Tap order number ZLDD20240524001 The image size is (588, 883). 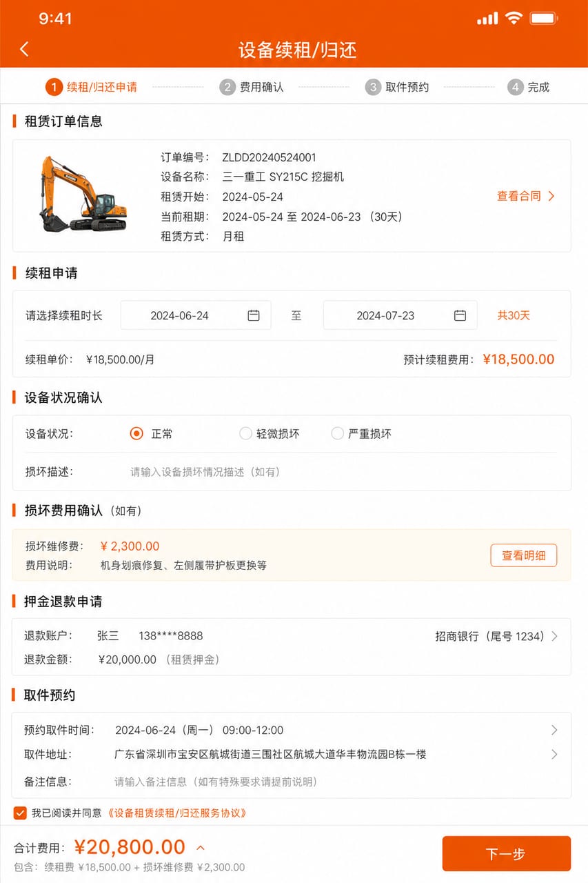click(x=270, y=157)
